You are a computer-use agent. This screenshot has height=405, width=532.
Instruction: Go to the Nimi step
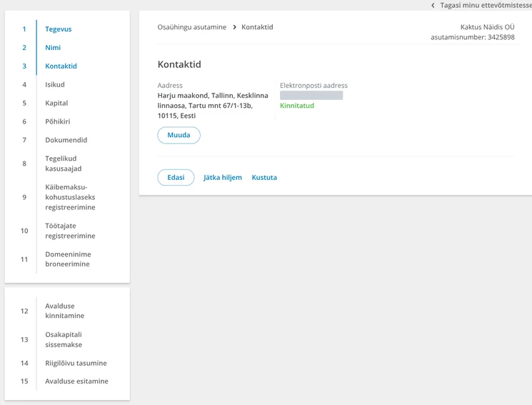[53, 48]
